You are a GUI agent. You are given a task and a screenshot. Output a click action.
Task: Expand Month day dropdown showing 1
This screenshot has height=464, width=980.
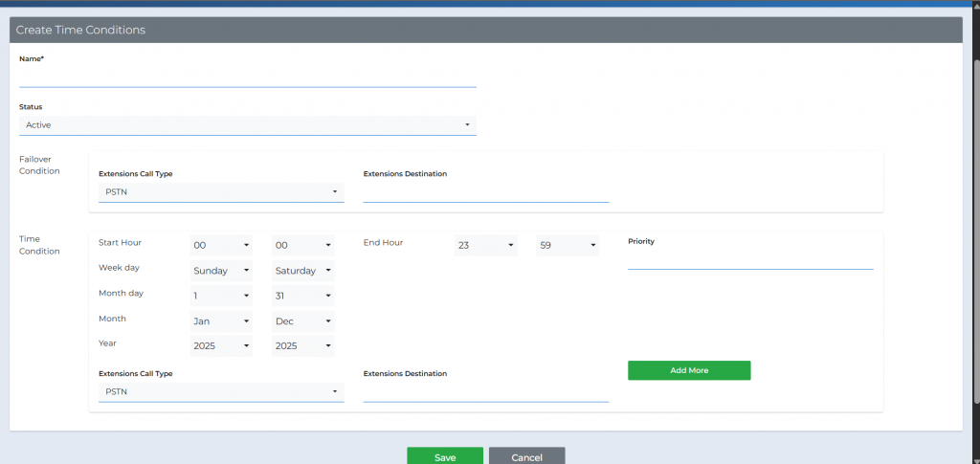pos(221,296)
